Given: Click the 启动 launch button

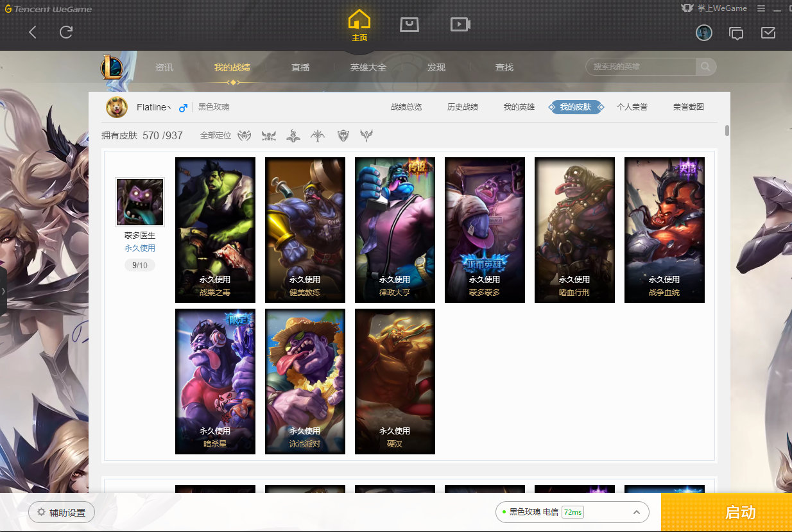Looking at the screenshot, I should (727, 512).
